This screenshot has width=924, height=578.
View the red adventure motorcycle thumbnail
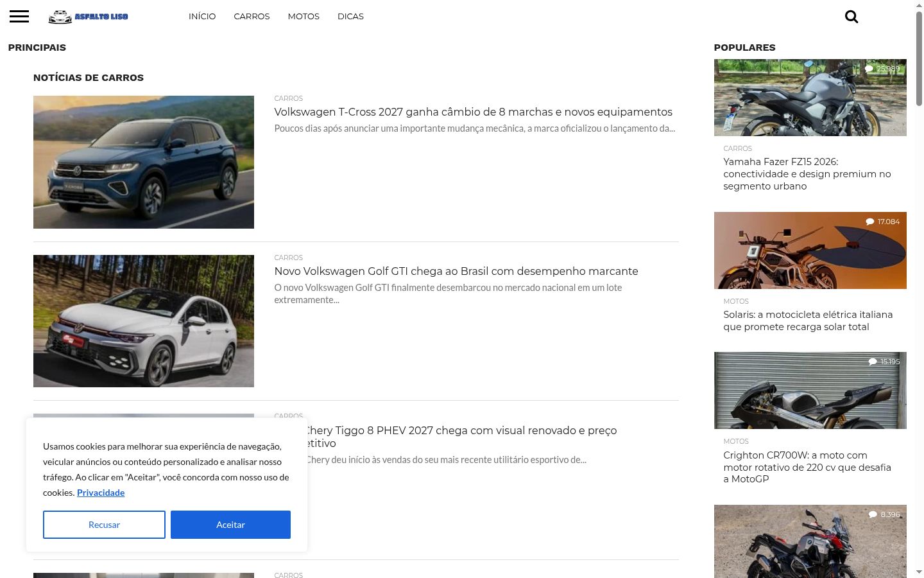tap(810, 541)
